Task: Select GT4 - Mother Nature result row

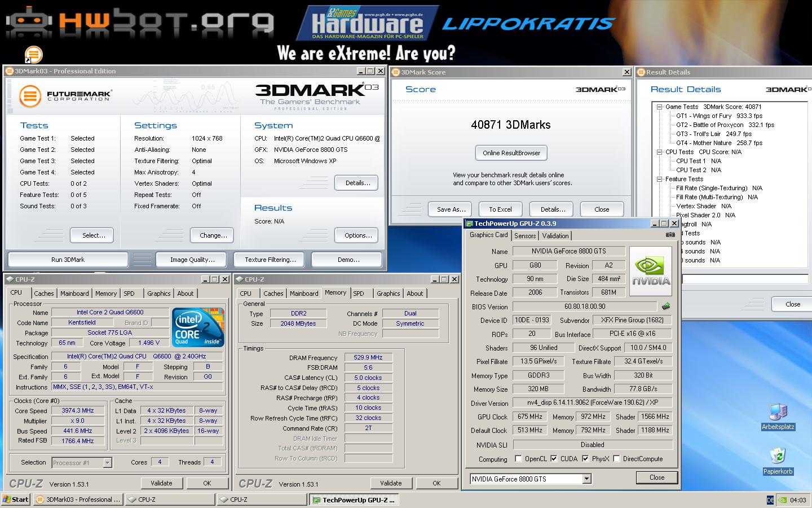Action: pos(719,143)
